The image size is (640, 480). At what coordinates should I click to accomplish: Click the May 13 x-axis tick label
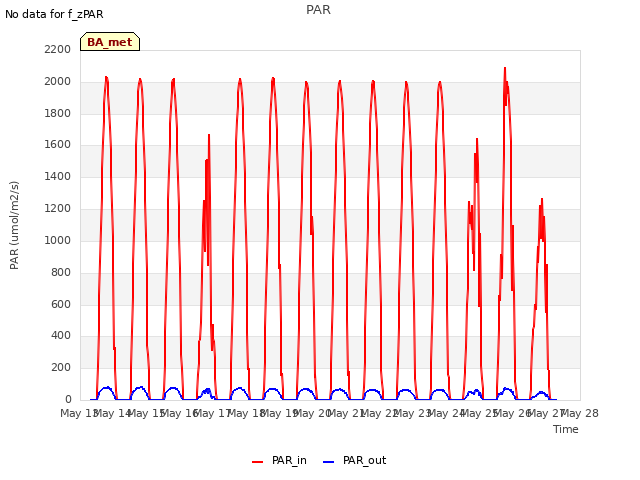coord(79,413)
